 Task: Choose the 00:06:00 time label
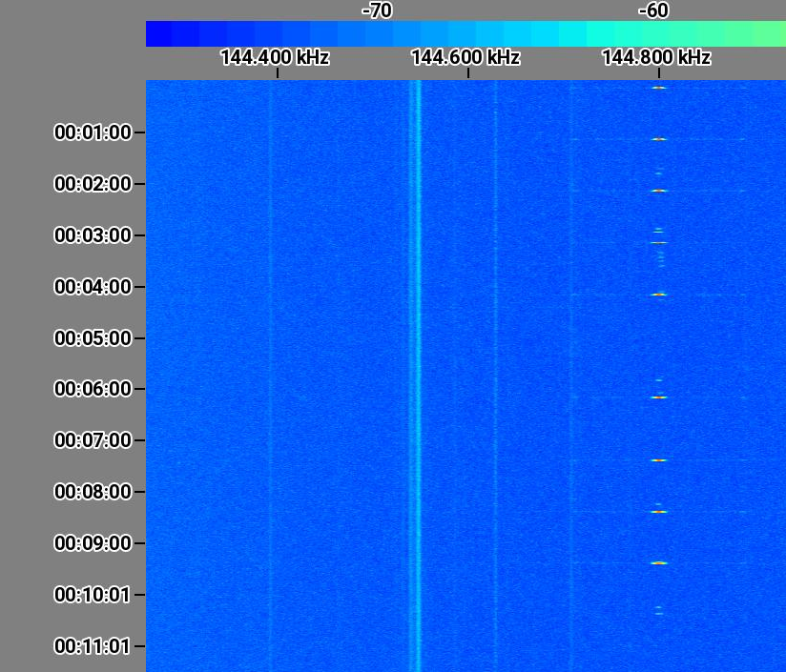[x=93, y=389]
